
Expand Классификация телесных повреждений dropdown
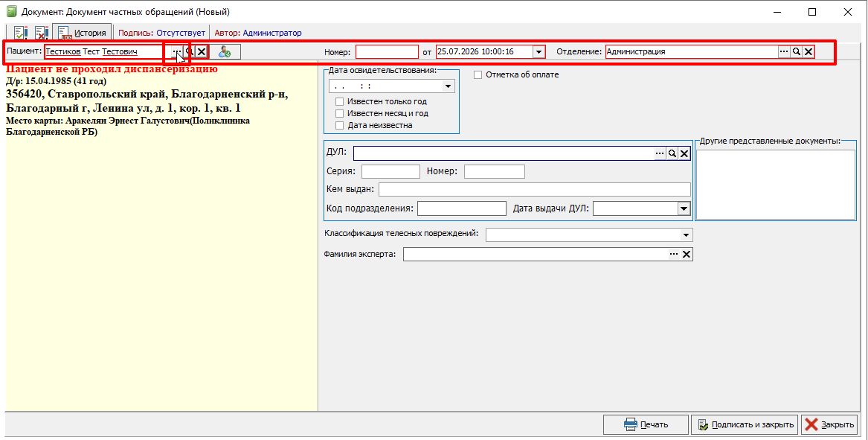(x=686, y=235)
